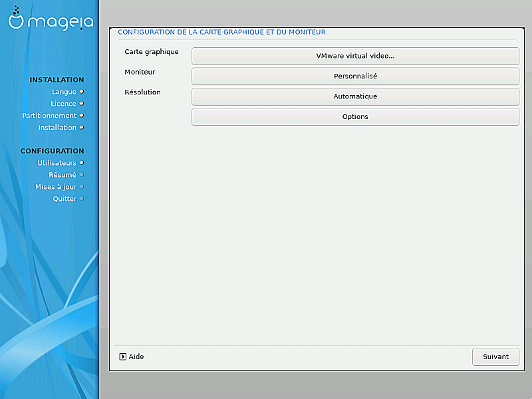Click the bullet beside Utilisateurs step

point(82,163)
